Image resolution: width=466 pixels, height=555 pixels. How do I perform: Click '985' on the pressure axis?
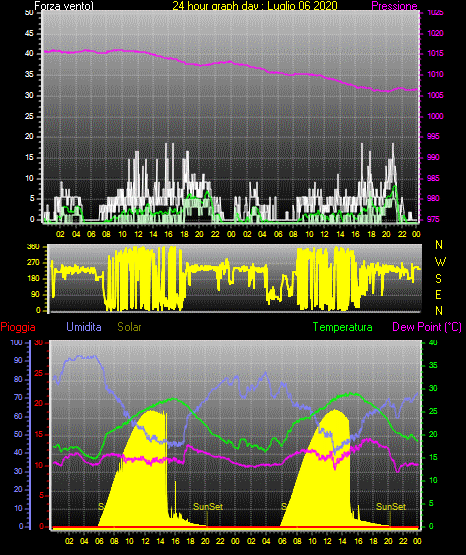[433, 178]
